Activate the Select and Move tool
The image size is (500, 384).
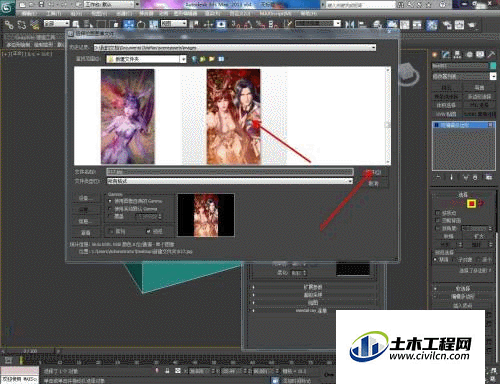[129, 24]
